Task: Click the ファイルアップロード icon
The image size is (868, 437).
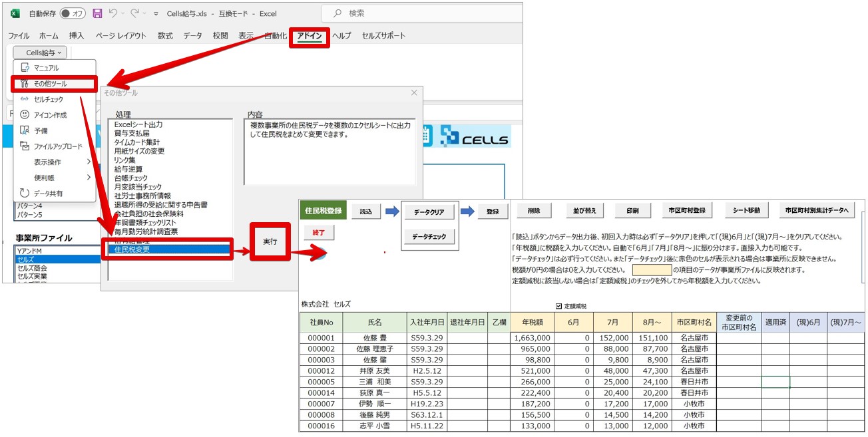Action: coord(25,146)
